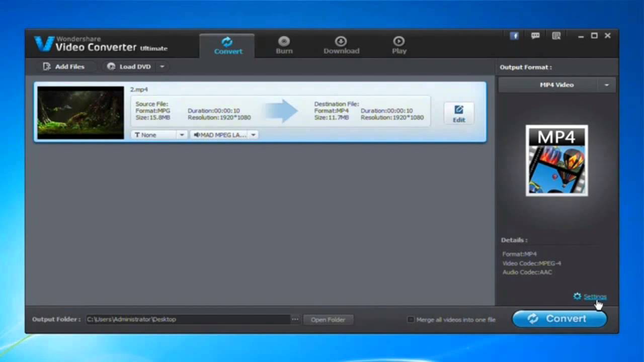Click the Destination File Size:11.7MB text
Viewport: 644px width, 362px height.
pyautogui.click(x=332, y=118)
